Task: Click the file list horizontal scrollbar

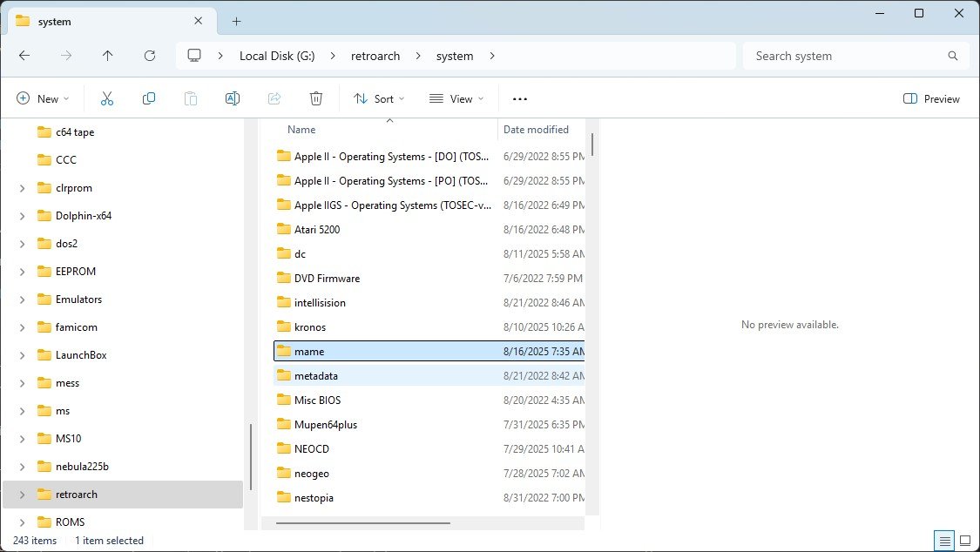Action: pos(362,523)
